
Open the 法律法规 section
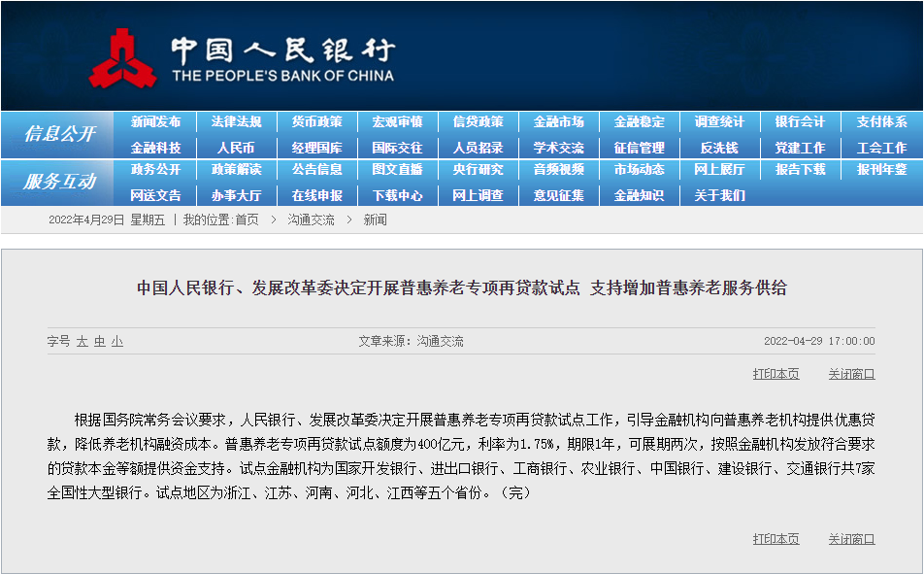[x=236, y=122]
